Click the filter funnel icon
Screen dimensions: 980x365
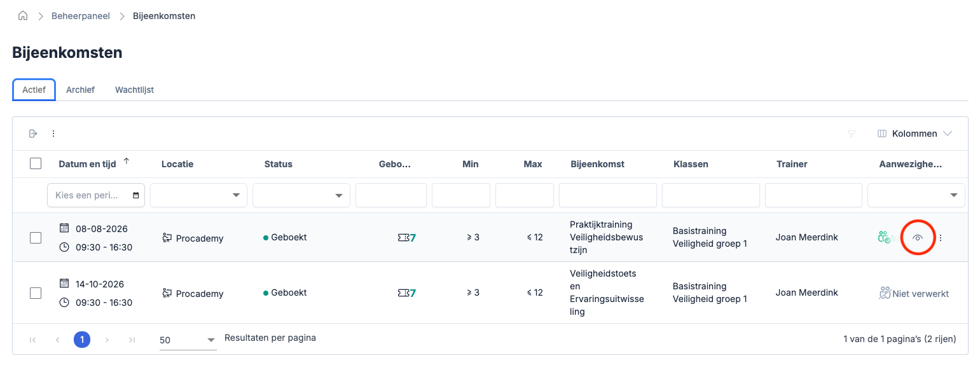(x=852, y=134)
